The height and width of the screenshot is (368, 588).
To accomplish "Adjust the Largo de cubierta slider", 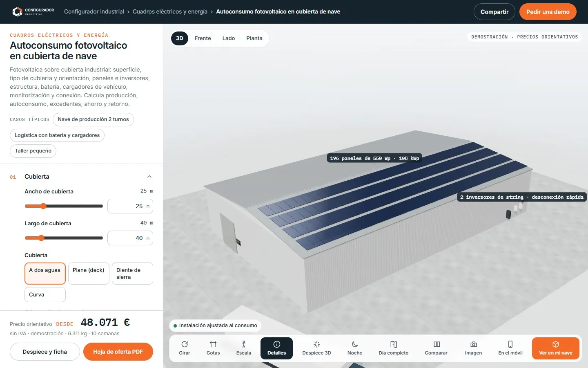I will pos(64,238).
